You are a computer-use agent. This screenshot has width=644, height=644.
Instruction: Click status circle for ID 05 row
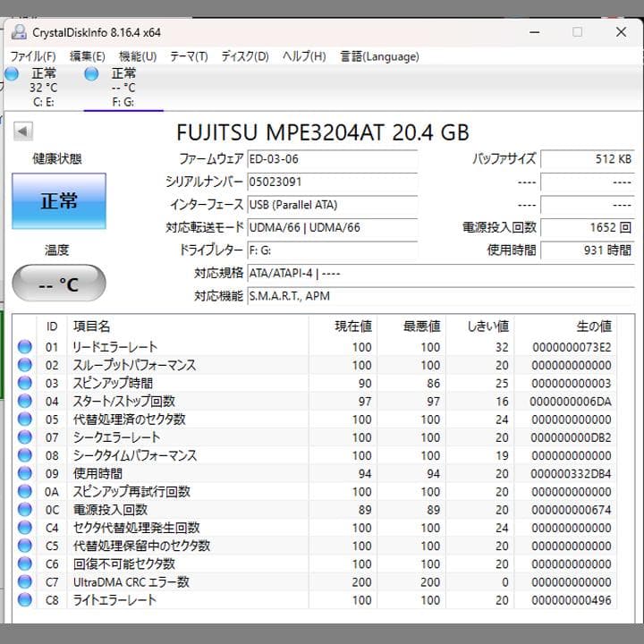25,419
